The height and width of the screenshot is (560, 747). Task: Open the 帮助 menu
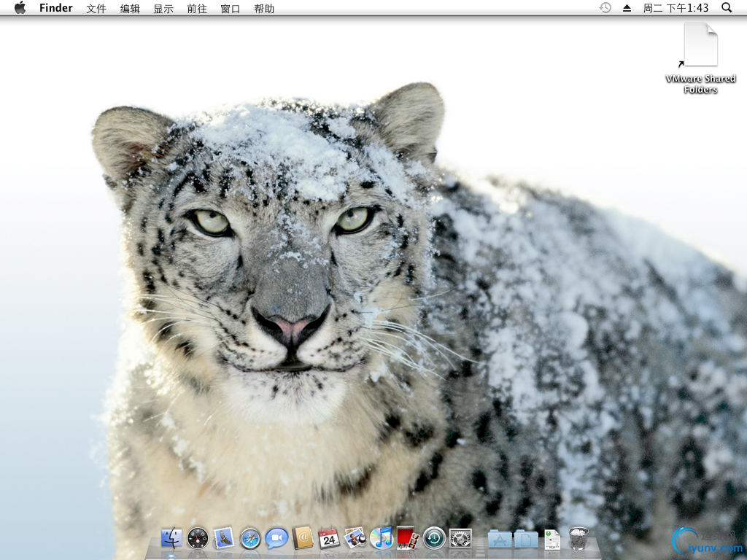click(264, 9)
